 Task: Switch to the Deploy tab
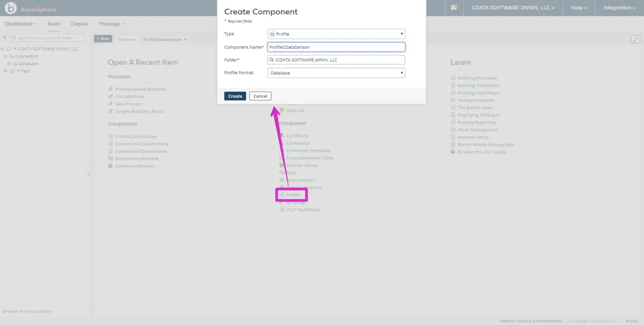click(79, 24)
